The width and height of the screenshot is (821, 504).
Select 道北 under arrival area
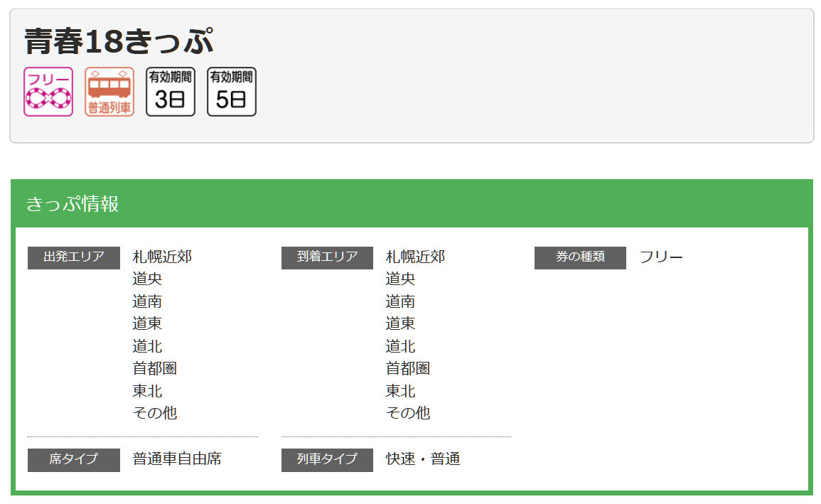(399, 346)
